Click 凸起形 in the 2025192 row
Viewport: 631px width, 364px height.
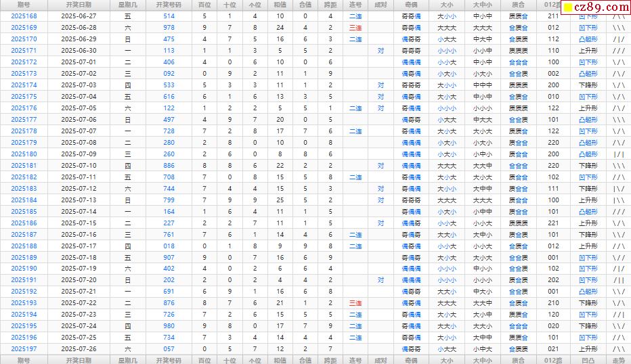coord(588,292)
